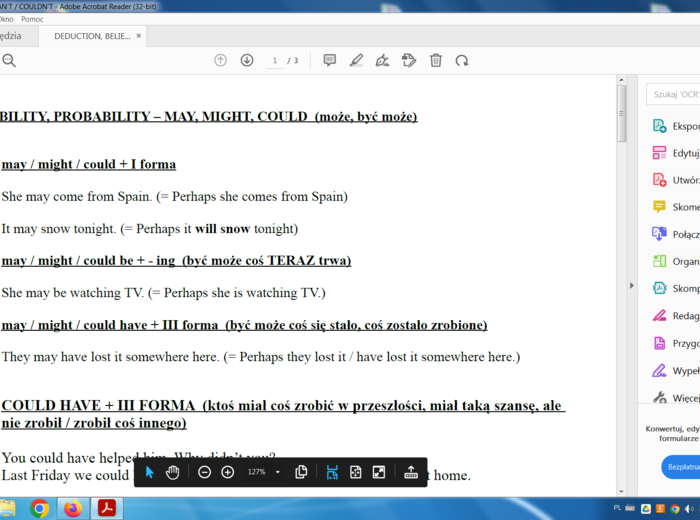Open the Pomoc menu

pyautogui.click(x=31, y=19)
